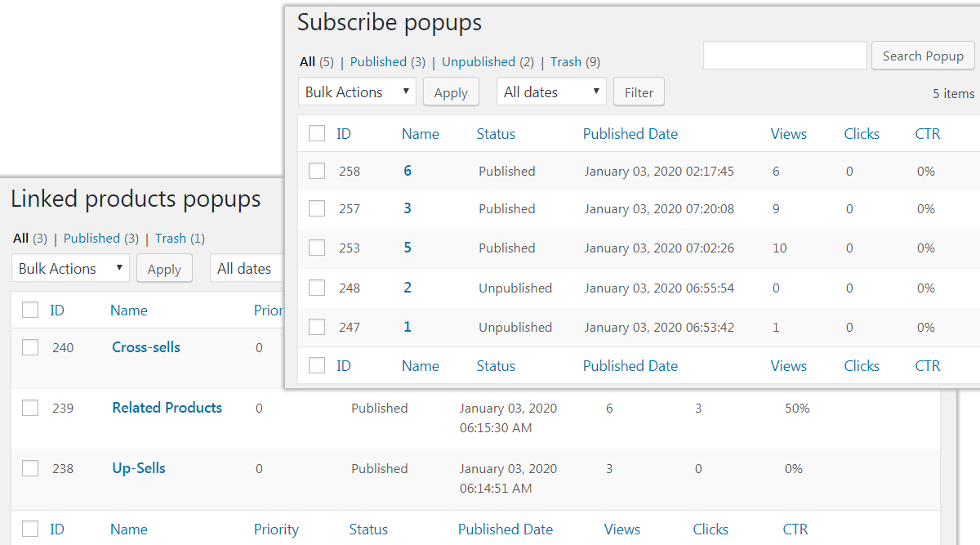Open Trash (9) filter in Subscribe popups

pyautogui.click(x=566, y=62)
